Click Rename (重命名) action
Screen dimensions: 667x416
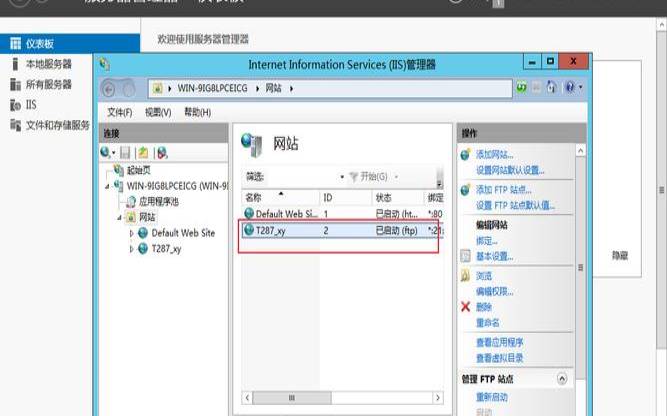[487, 323]
